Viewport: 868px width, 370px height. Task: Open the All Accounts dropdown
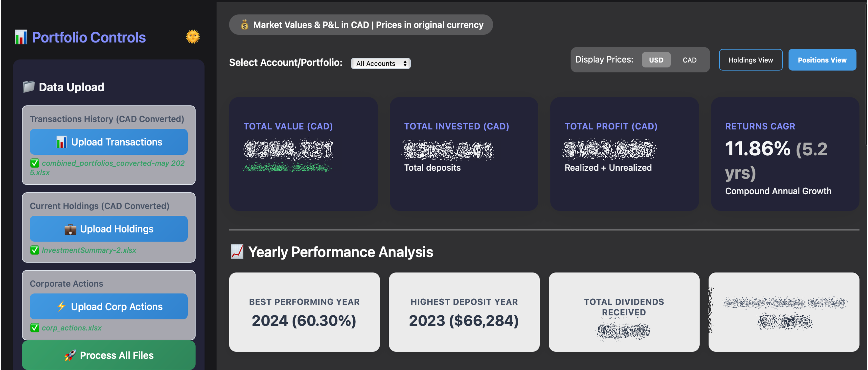(x=380, y=64)
